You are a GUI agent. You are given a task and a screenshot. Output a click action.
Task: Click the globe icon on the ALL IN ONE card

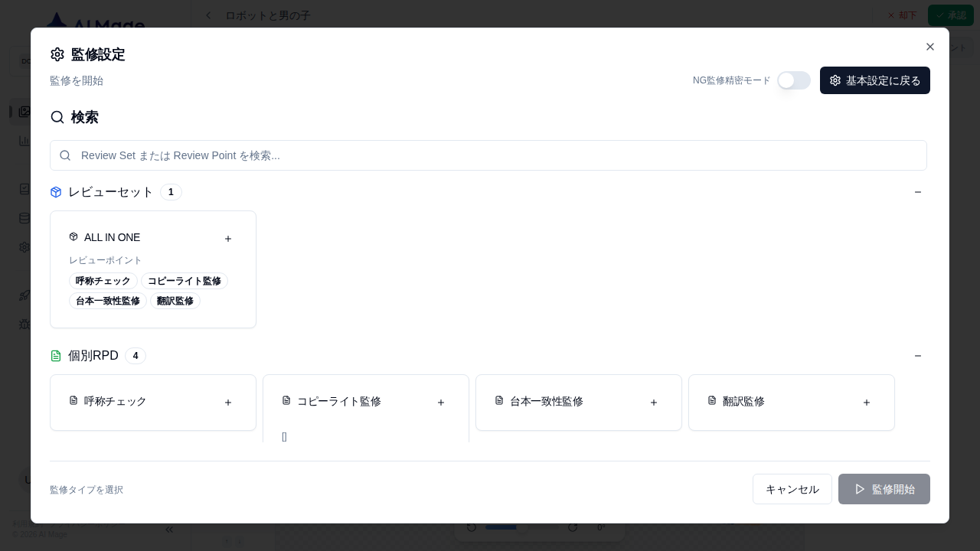[x=73, y=237]
